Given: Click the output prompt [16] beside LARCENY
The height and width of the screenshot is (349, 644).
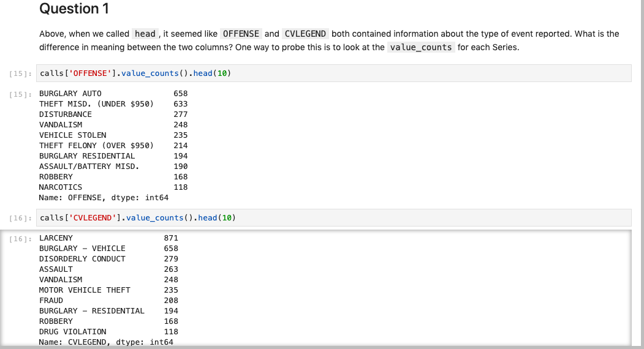Looking at the screenshot, I should (x=21, y=239).
